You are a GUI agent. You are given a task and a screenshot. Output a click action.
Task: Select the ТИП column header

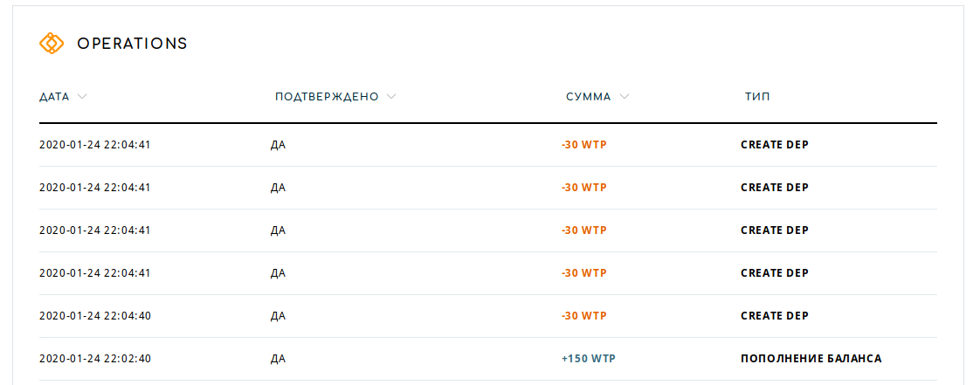click(757, 97)
